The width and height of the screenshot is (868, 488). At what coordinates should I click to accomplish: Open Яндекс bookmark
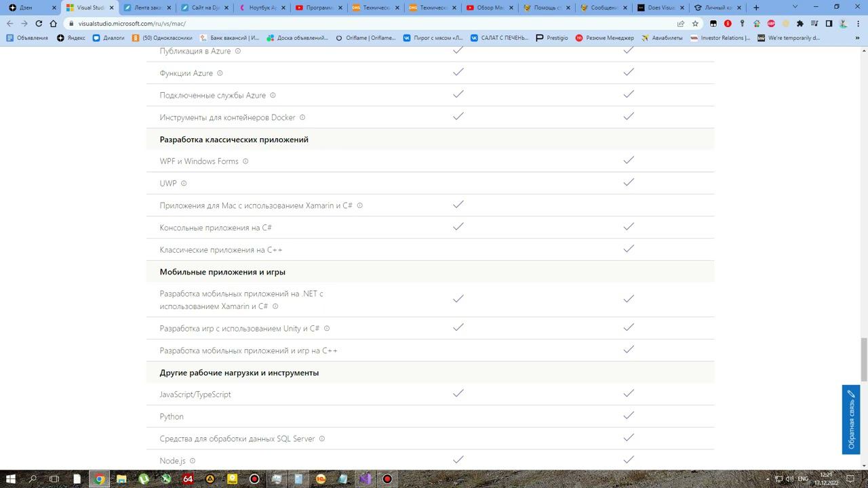71,38
